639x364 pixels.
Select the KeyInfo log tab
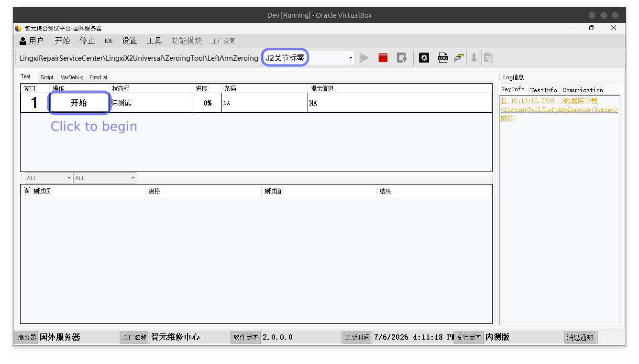513,89
